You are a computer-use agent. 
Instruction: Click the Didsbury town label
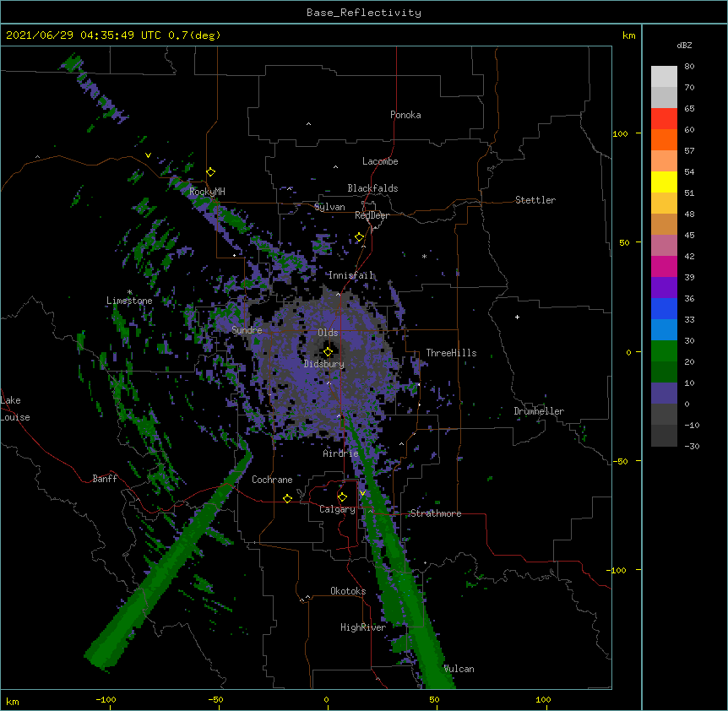(324, 364)
